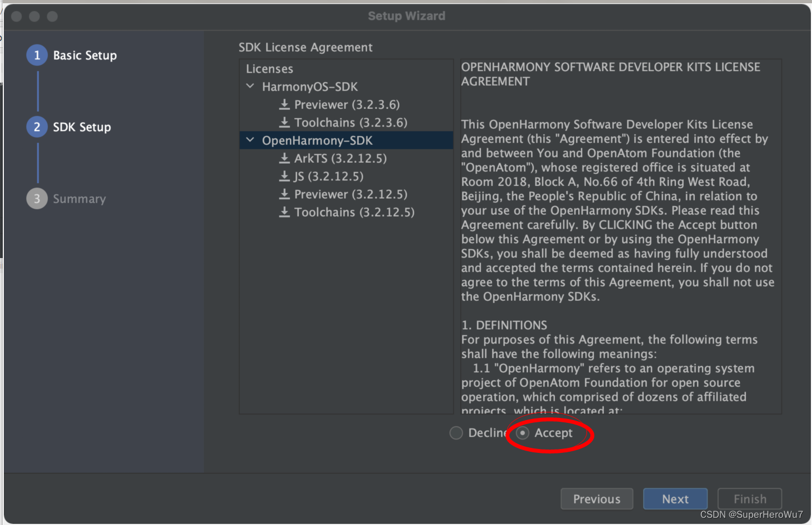Click step 1 circle for Basic Setup
This screenshot has height=525, width=812.
[37, 55]
